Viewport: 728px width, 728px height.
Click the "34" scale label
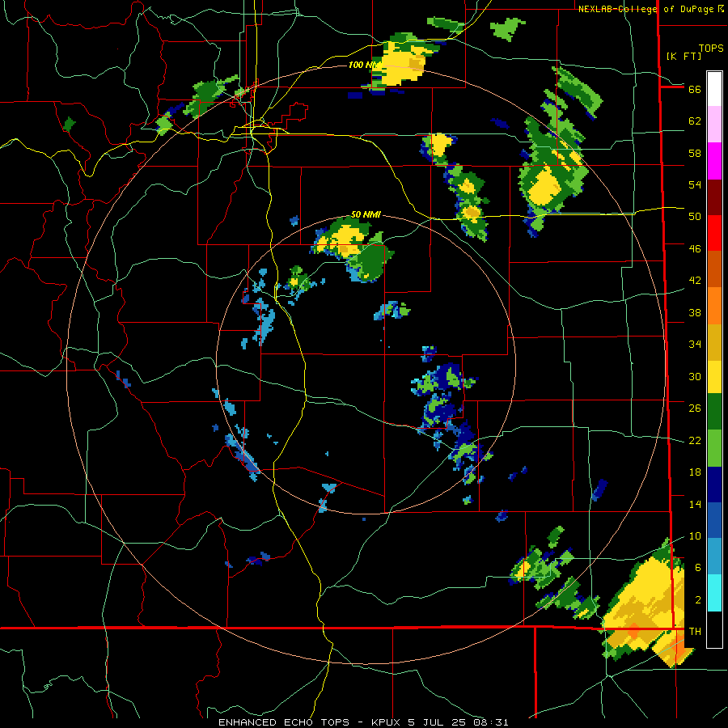coord(695,345)
